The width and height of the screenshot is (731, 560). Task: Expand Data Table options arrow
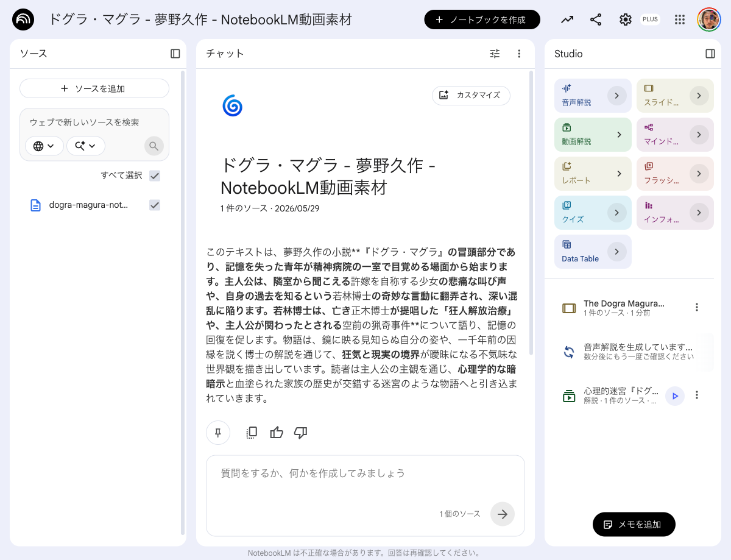[x=617, y=252]
